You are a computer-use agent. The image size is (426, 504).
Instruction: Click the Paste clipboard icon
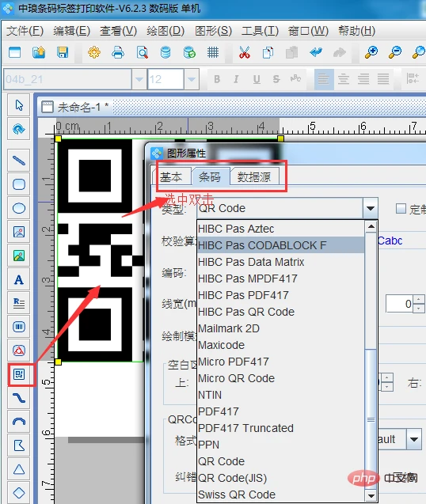(x=292, y=52)
